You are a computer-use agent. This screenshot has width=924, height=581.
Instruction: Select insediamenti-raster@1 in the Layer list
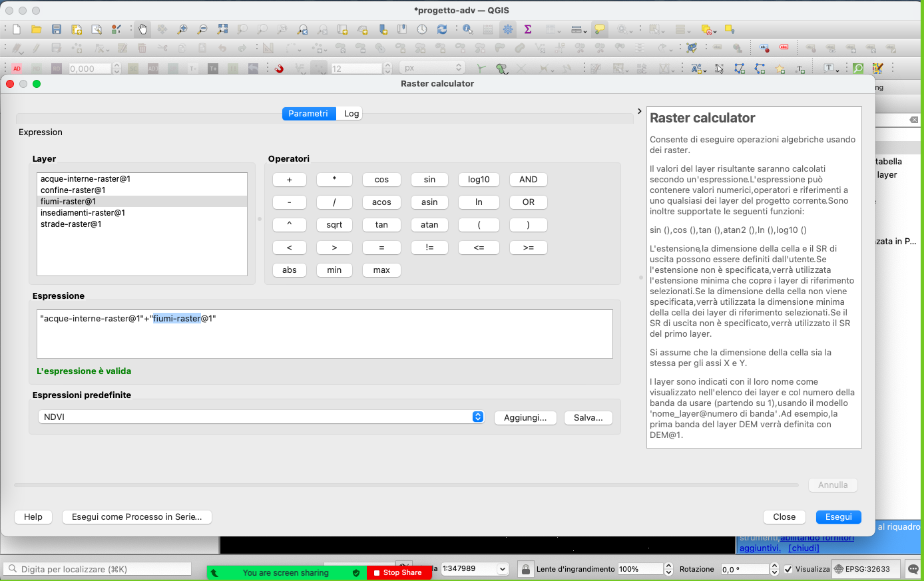83,213
